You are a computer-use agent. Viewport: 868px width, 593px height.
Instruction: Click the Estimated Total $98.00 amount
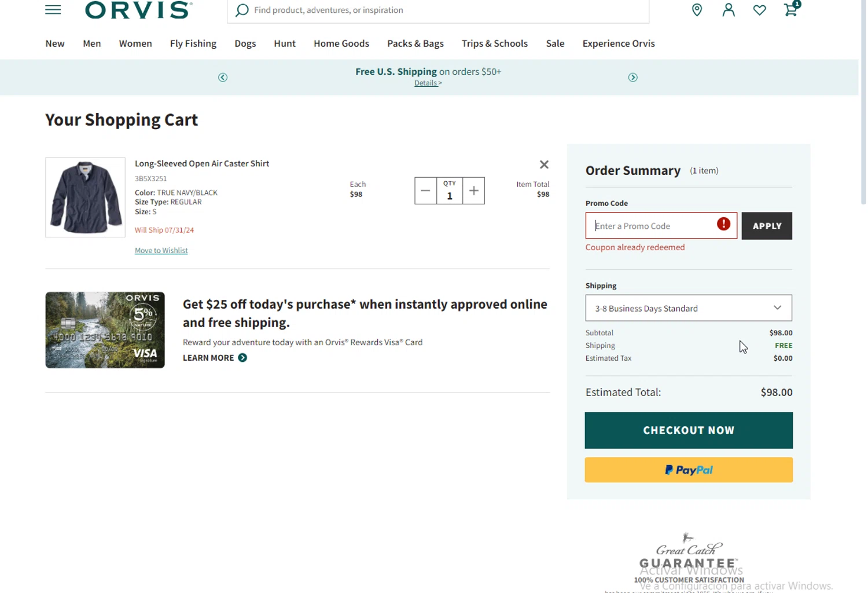(777, 393)
